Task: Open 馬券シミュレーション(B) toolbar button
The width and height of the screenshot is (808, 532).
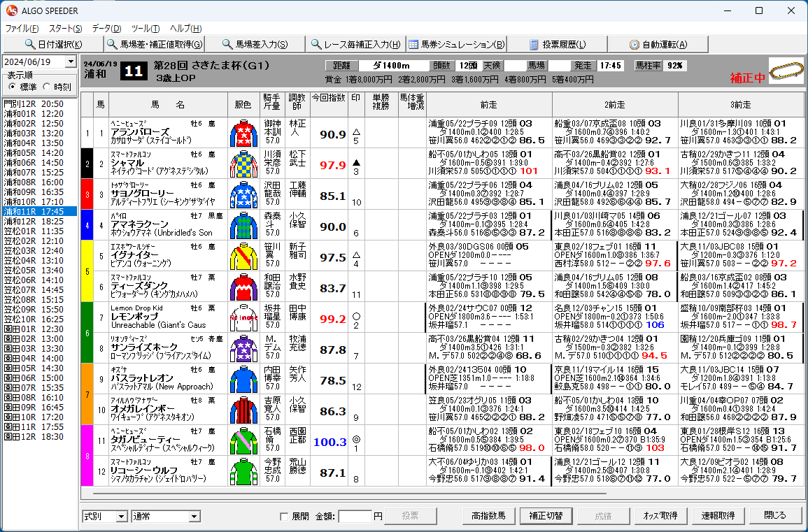Action: pos(457,44)
